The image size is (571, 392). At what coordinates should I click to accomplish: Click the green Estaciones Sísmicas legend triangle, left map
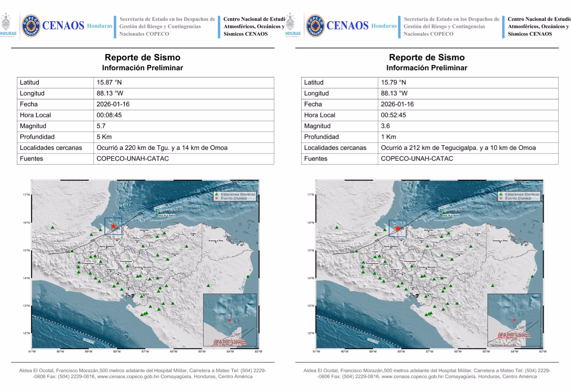point(216,194)
